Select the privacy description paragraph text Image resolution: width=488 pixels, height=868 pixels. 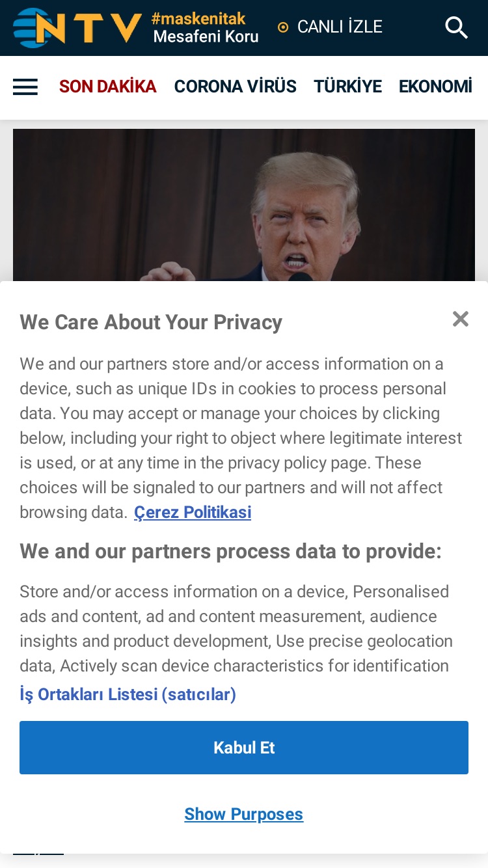tap(241, 438)
